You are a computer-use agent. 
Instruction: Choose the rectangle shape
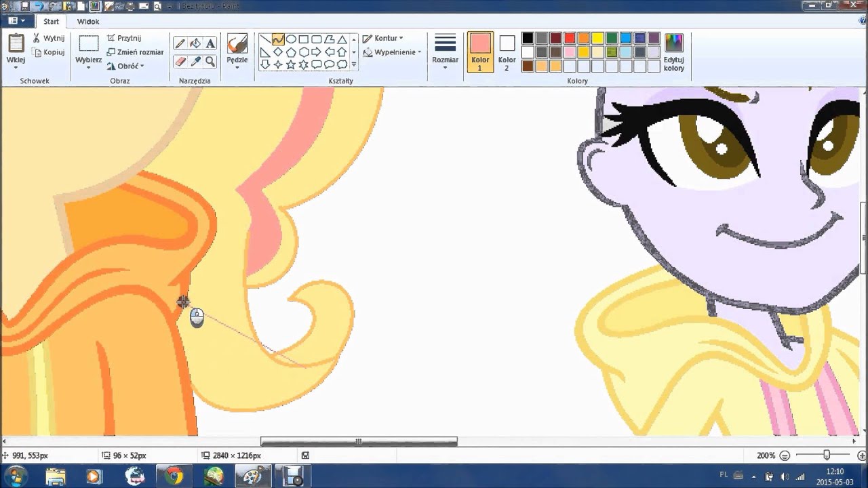(304, 39)
